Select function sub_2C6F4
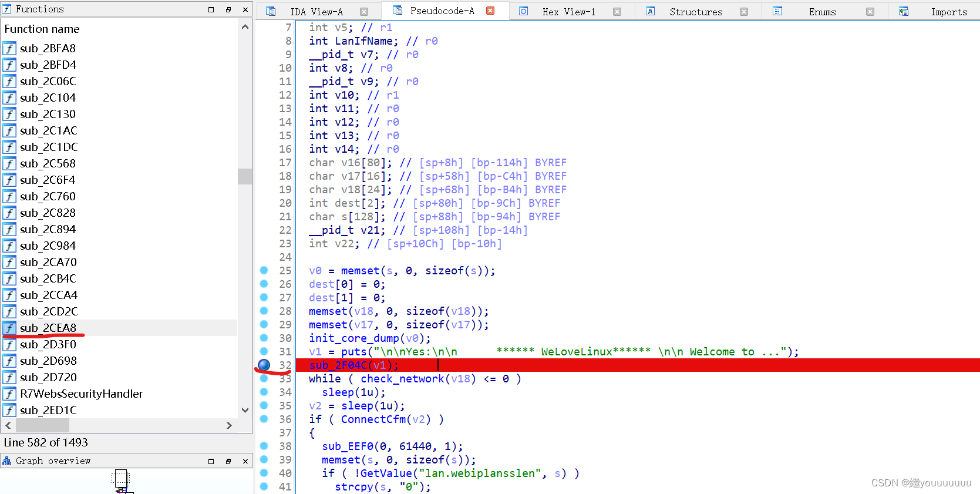The height and width of the screenshot is (494, 980). point(48,180)
